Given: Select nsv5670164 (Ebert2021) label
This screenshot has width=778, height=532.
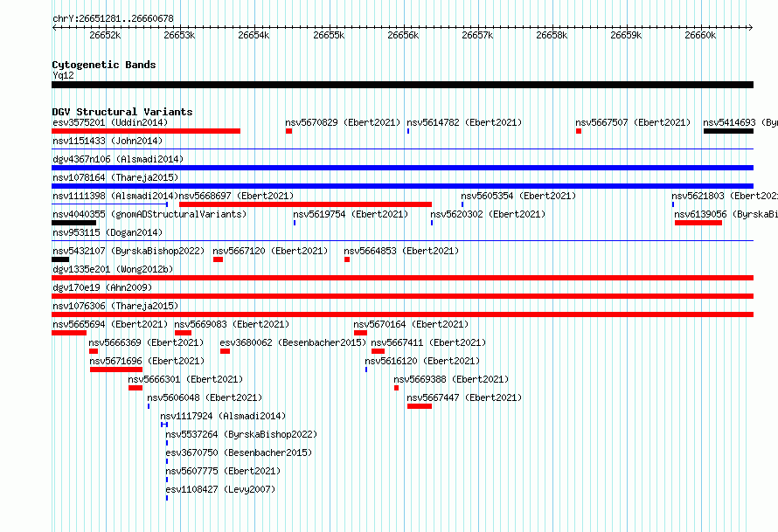Looking at the screenshot, I should (411, 324).
